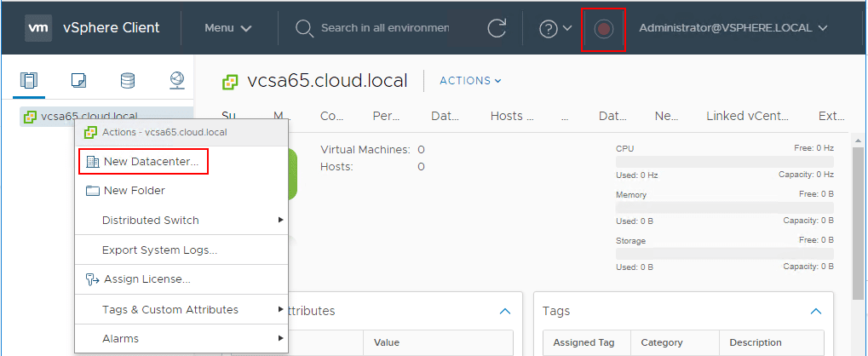Click the red record indicator icon
Screen dimensions: 868x356
coord(603,29)
